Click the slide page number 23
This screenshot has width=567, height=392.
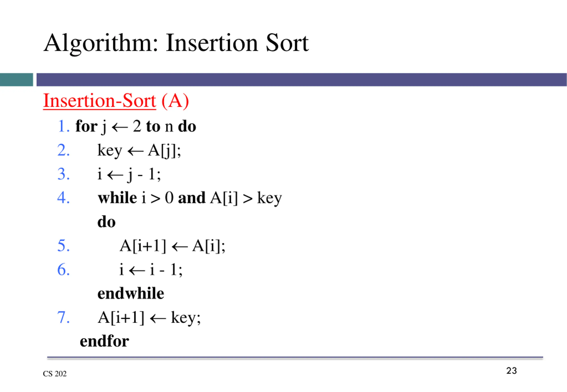(x=511, y=371)
